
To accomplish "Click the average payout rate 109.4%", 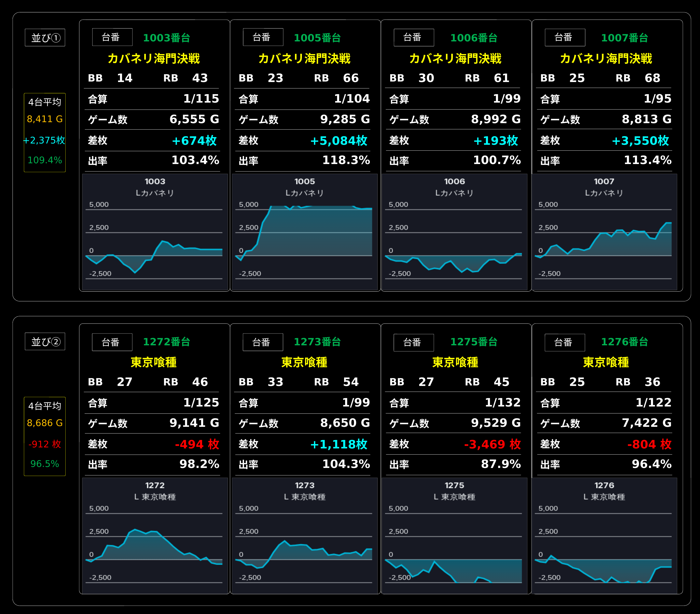I will pyautogui.click(x=45, y=160).
